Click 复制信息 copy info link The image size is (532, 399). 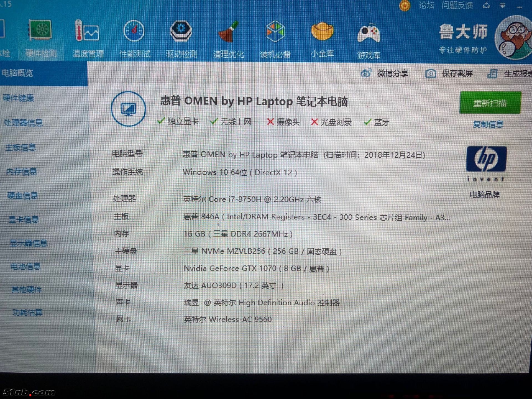point(488,124)
